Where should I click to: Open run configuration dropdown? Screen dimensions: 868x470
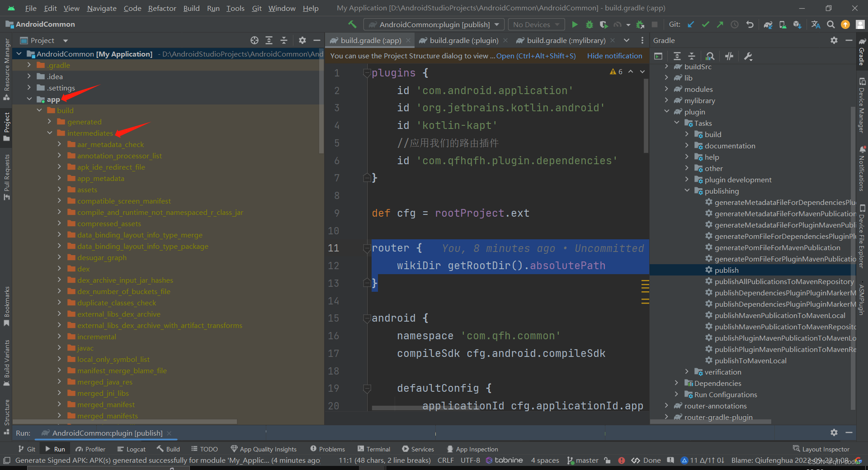pos(434,24)
